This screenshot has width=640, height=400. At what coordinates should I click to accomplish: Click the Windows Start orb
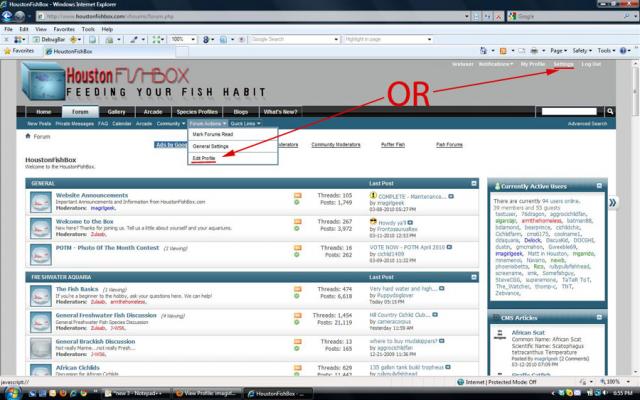pos(12,393)
